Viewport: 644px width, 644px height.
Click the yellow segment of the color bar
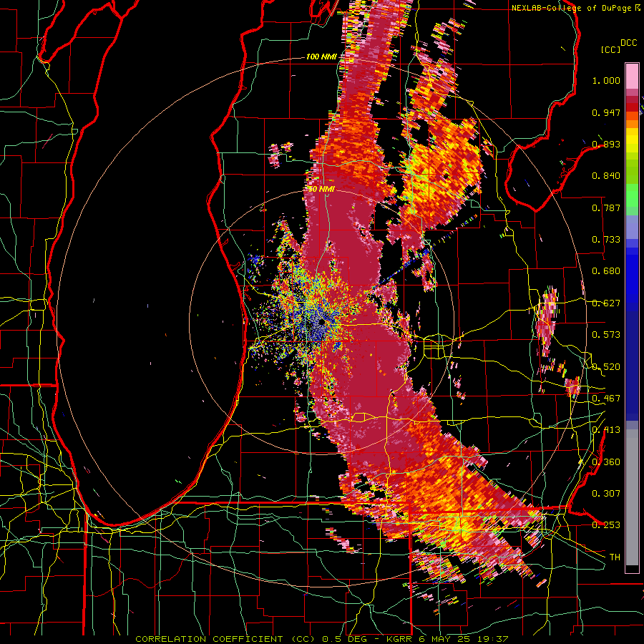tap(632, 141)
